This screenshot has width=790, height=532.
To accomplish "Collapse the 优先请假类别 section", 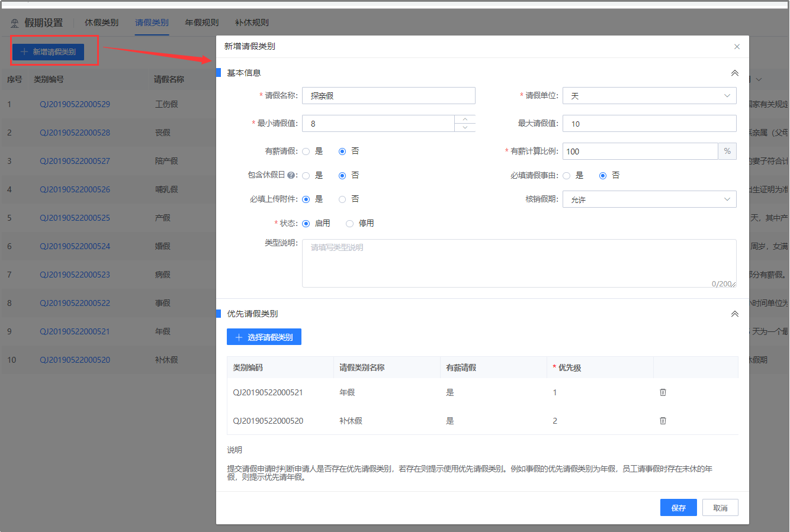I will (734, 314).
